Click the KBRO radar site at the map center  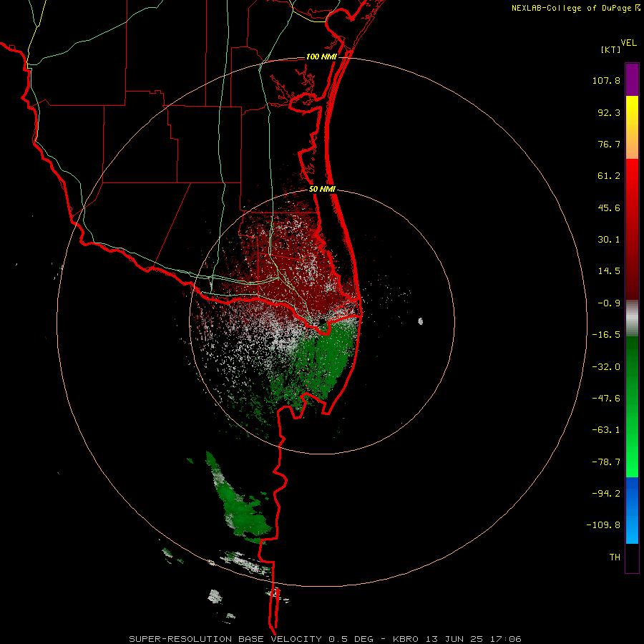coord(323,321)
